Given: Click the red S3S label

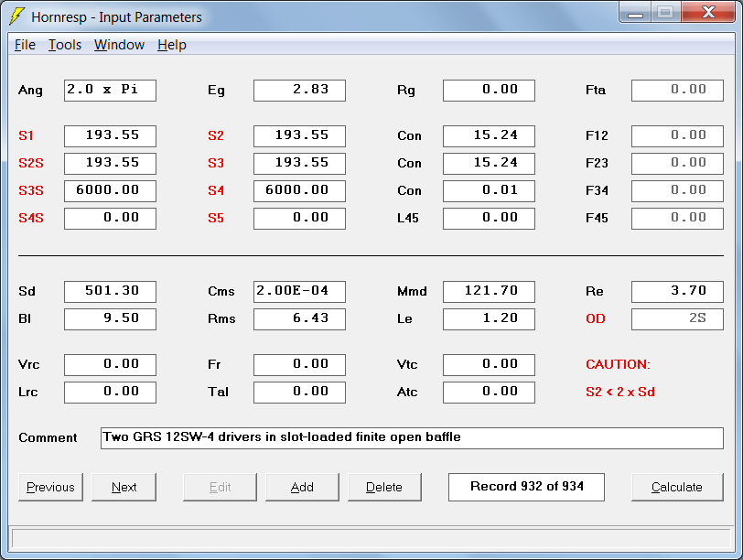Looking at the screenshot, I should pos(31,191).
